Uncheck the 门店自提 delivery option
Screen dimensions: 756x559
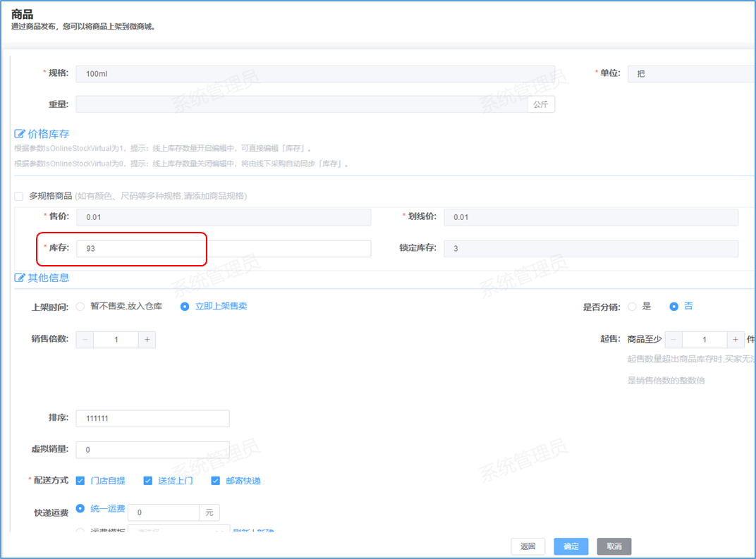point(80,481)
